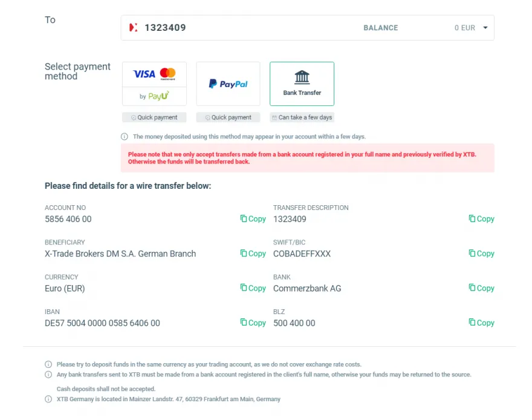Click the info icon about currency matching
The width and height of the screenshot is (532, 420).
pyautogui.click(x=48, y=364)
